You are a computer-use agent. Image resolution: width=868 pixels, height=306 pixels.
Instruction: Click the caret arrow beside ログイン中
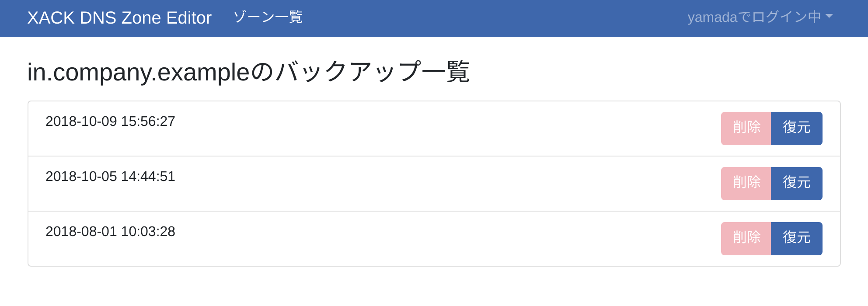pos(829,16)
